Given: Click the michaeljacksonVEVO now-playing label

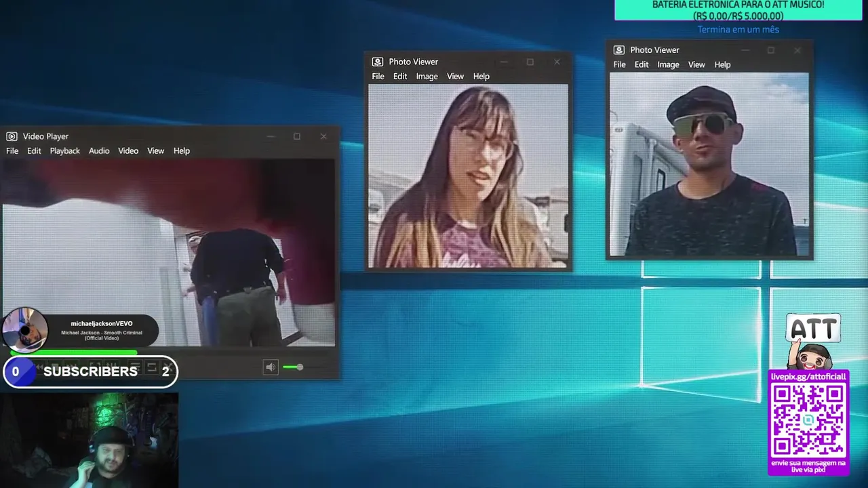Looking at the screenshot, I should 102,324.
